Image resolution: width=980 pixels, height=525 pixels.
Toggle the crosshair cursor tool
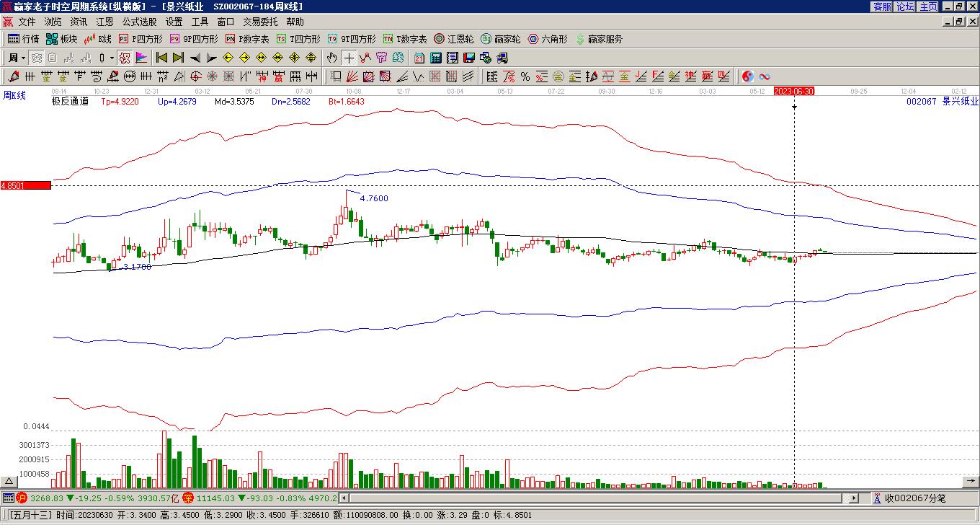click(x=349, y=58)
